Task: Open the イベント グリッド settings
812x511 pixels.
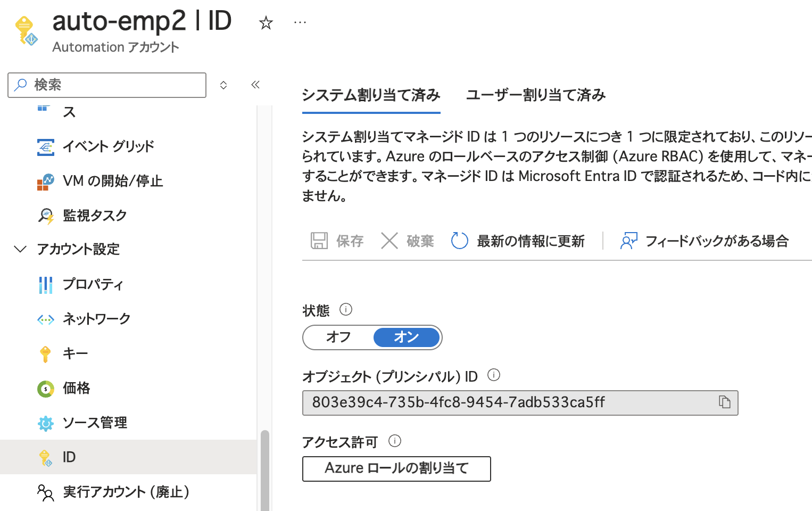Action: click(x=108, y=146)
